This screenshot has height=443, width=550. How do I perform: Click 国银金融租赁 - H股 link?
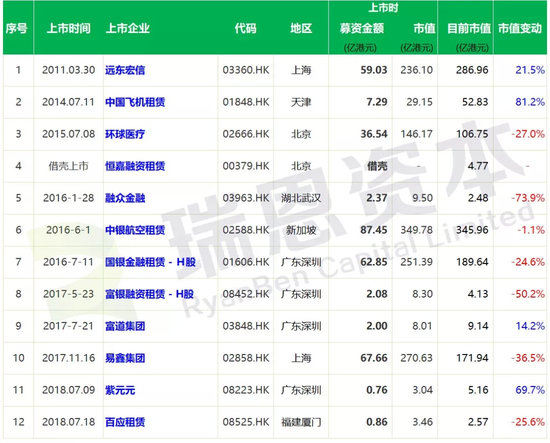tap(150, 262)
